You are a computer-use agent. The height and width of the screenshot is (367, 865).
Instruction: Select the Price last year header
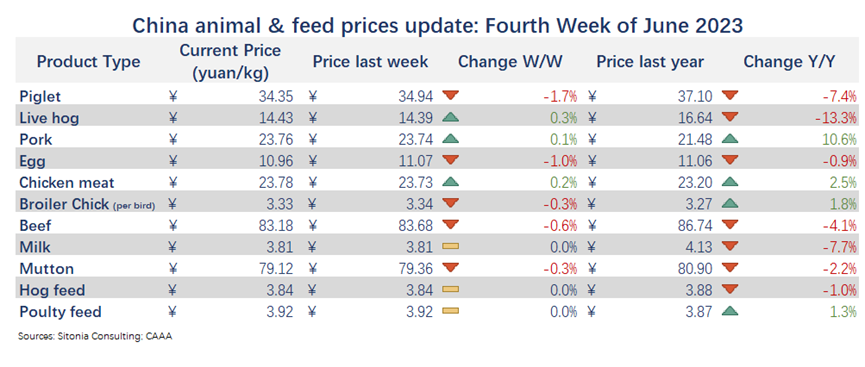point(649,61)
